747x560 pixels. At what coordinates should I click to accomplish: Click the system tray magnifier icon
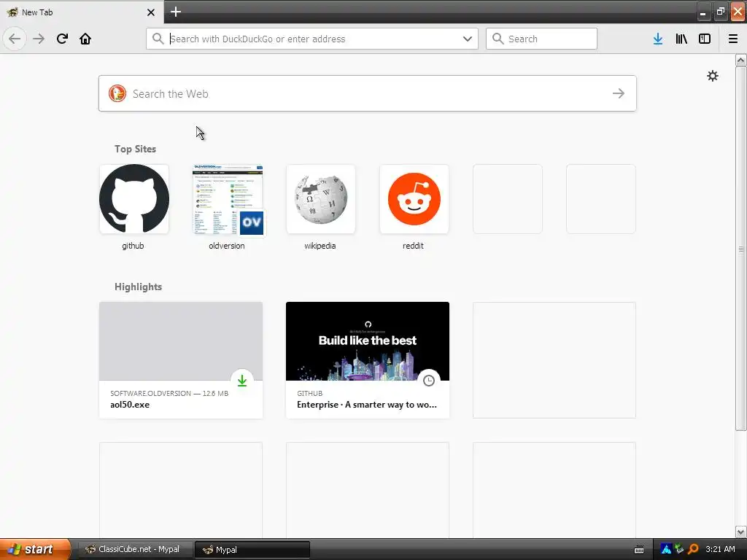693,549
